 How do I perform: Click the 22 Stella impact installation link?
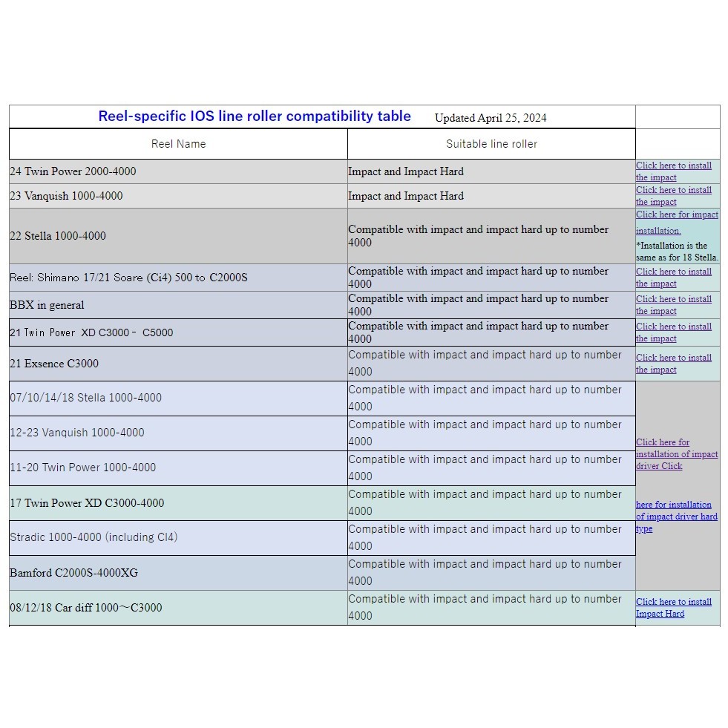coord(677,222)
